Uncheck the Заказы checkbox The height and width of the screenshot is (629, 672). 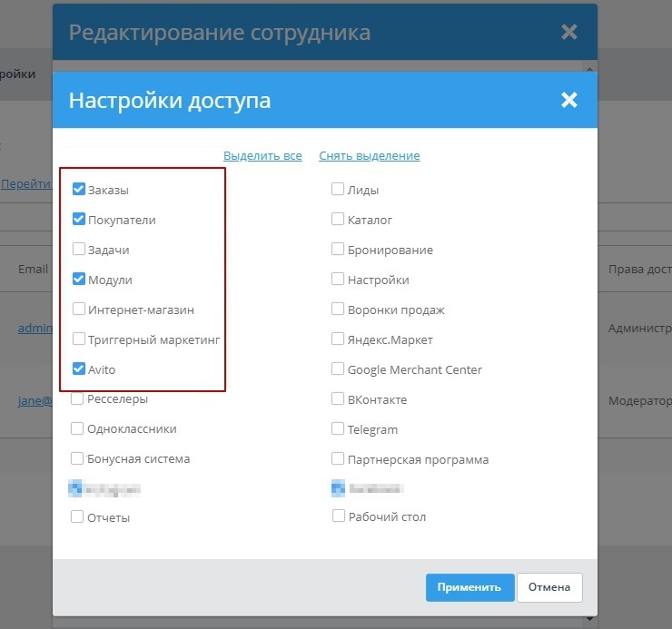[79, 190]
